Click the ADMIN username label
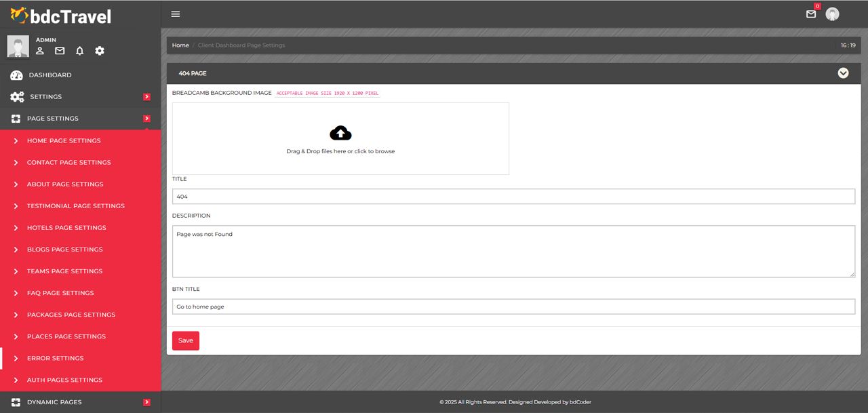Screen dimensions: 868x413 click(x=46, y=40)
